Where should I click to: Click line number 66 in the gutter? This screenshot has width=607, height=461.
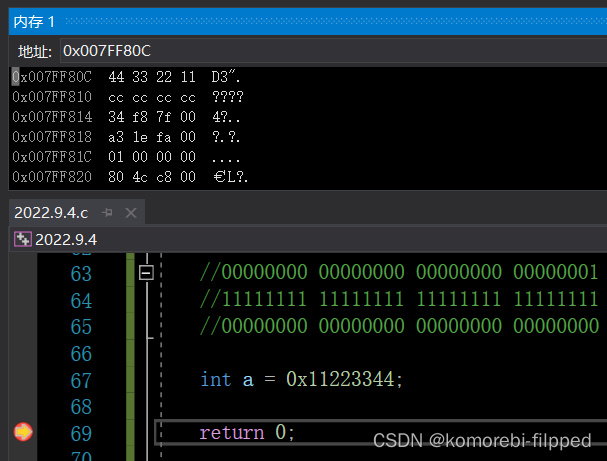pos(81,353)
